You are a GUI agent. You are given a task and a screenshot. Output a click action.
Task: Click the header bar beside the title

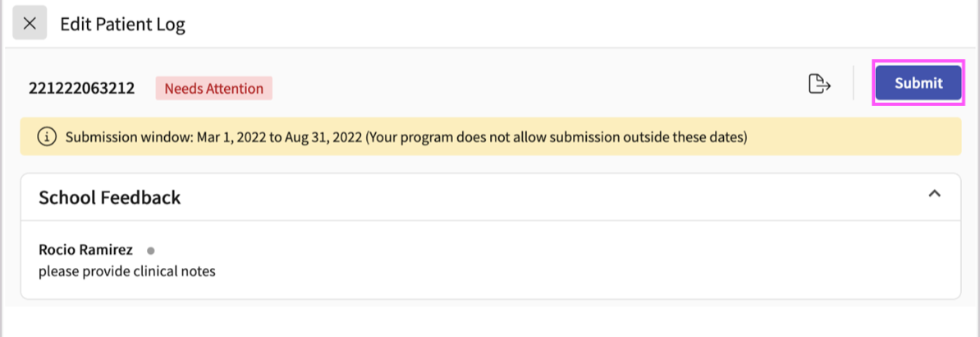pos(581,24)
